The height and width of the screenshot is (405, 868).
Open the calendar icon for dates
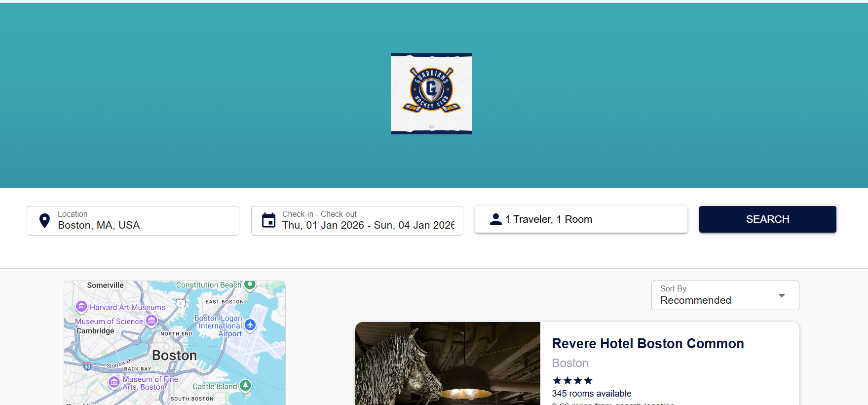(268, 220)
